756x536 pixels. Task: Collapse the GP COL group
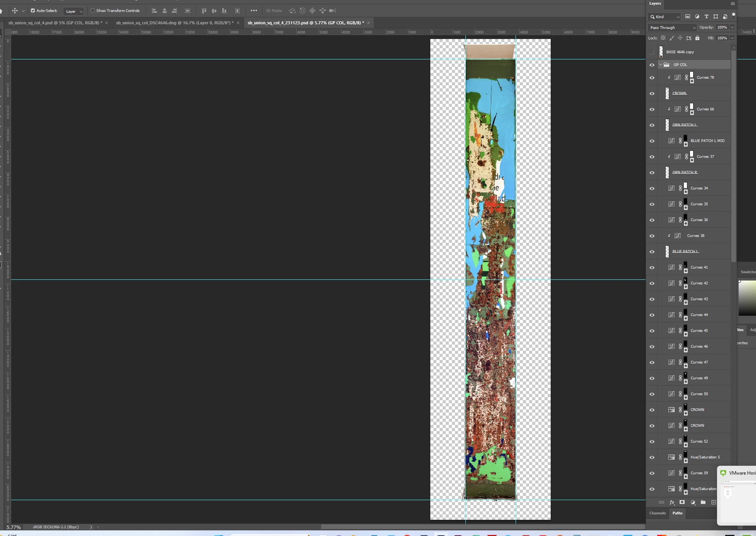(661, 64)
